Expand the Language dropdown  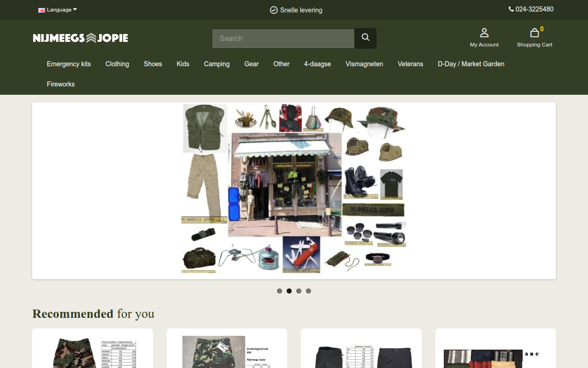58,10
